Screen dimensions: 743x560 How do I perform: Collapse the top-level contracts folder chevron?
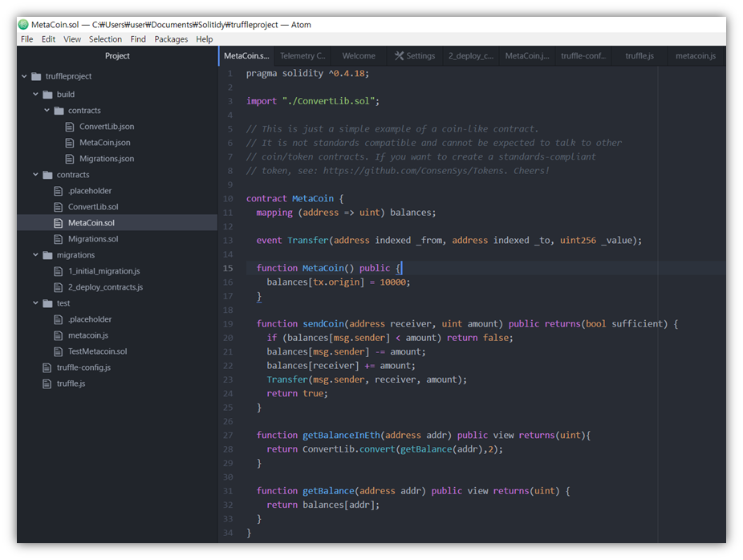35,175
